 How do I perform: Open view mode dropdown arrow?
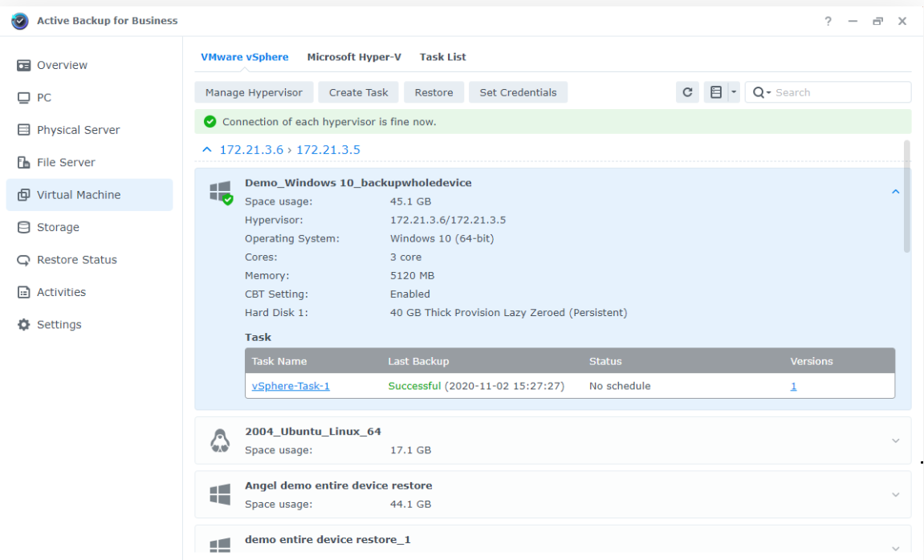[734, 92]
